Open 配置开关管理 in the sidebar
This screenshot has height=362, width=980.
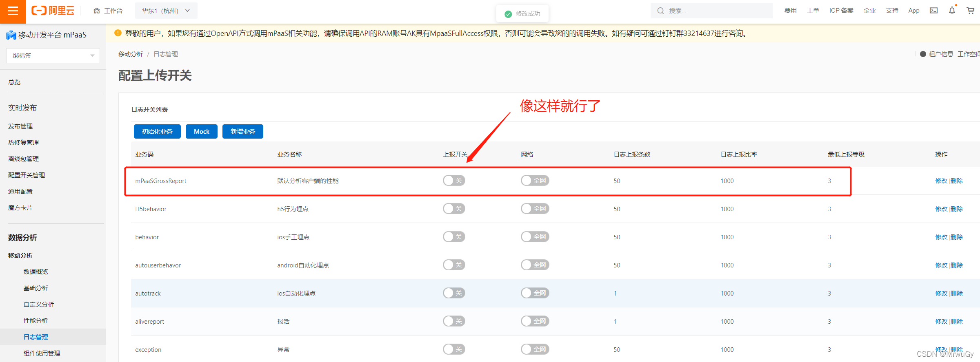click(x=27, y=175)
